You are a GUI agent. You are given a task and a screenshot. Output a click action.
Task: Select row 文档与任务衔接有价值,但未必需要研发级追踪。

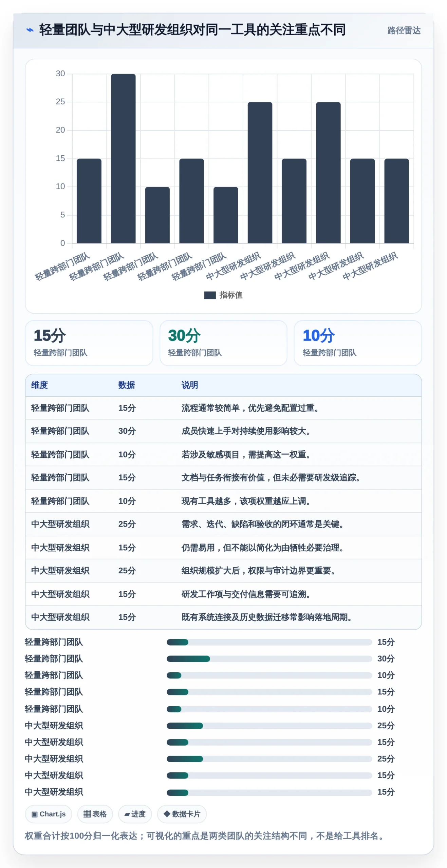point(223,477)
